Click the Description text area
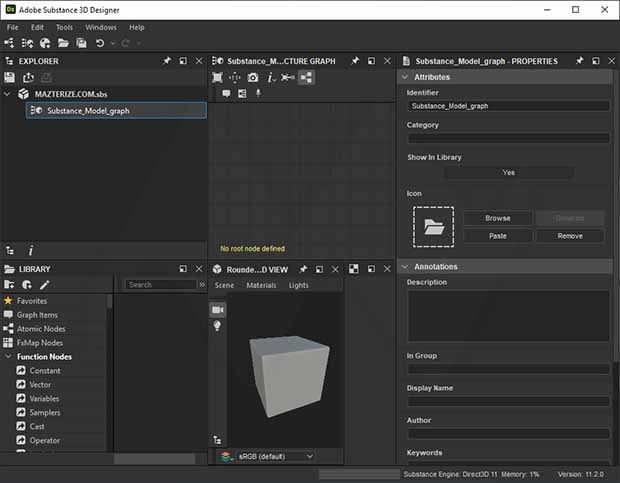Screen dimensions: 620x483 click(x=508, y=316)
